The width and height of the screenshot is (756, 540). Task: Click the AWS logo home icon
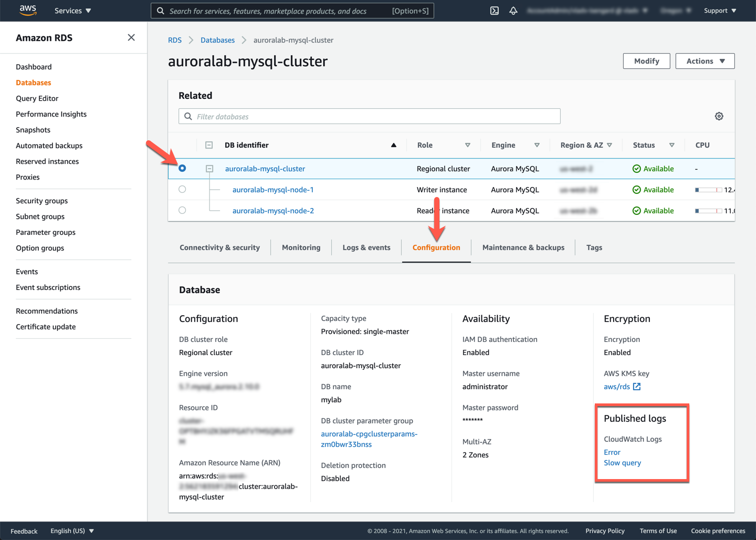pyautogui.click(x=27, y=11)
